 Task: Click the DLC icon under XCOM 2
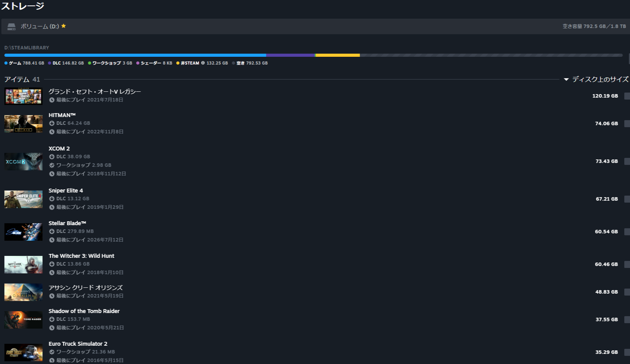[x=52, y=157]
